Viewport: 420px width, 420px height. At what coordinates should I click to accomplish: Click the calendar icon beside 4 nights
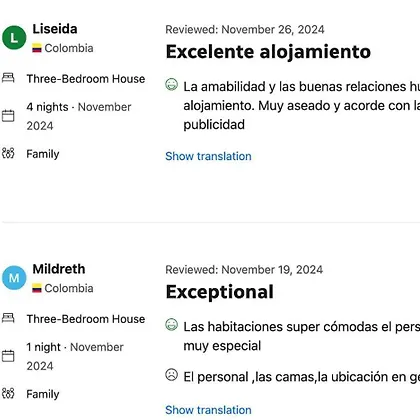tap(8, 116)
